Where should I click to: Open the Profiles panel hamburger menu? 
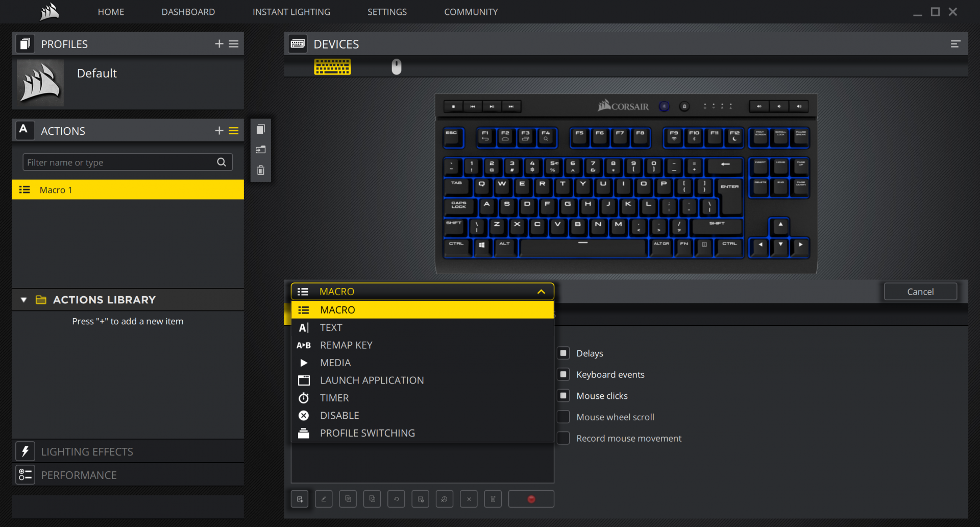pos(234,44)
